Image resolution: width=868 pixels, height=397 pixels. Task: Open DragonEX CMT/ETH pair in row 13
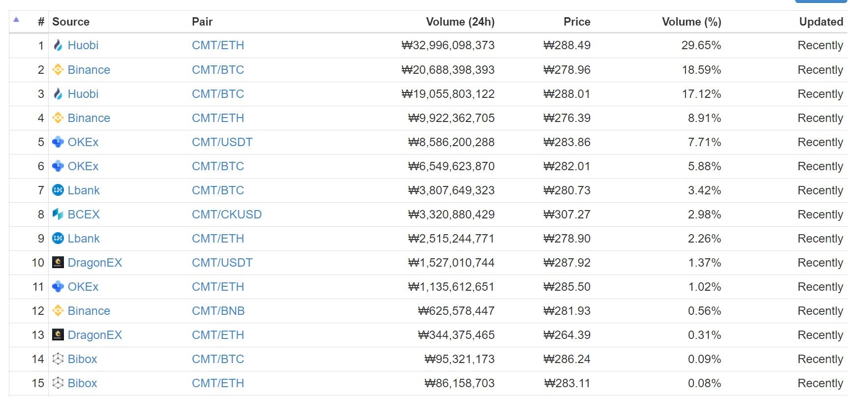coord(218,335)
